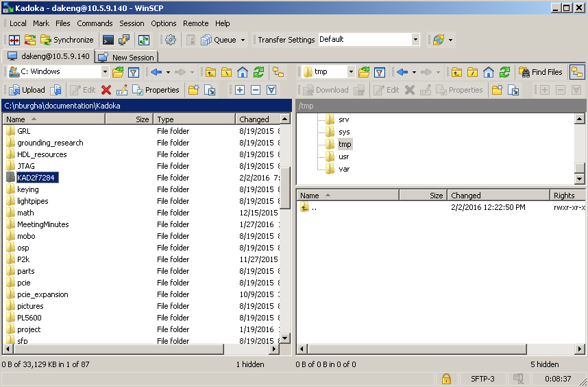The width and height of the screenshot is (588, 387).
Task: Open the Local menu
Action: click(x=18, y=23)
